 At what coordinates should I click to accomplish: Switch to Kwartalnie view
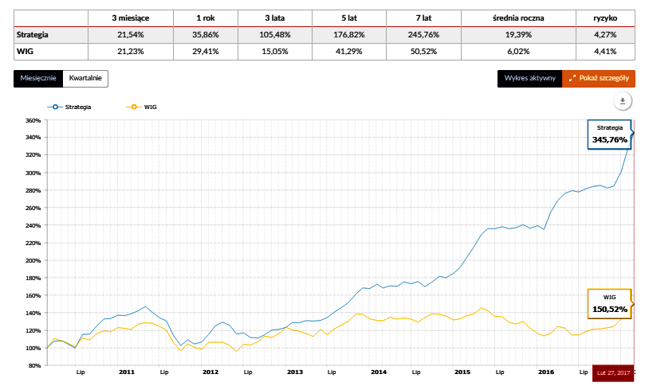86,78
